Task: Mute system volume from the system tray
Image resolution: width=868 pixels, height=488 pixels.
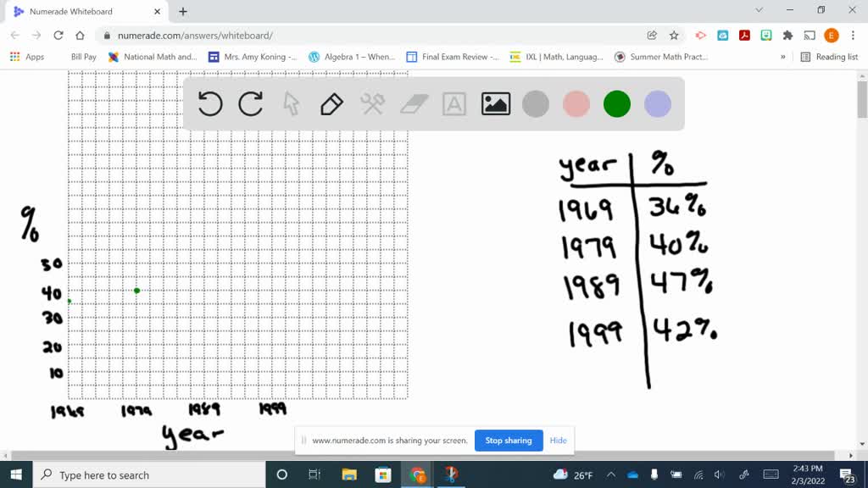Action: tap(720, 474)
